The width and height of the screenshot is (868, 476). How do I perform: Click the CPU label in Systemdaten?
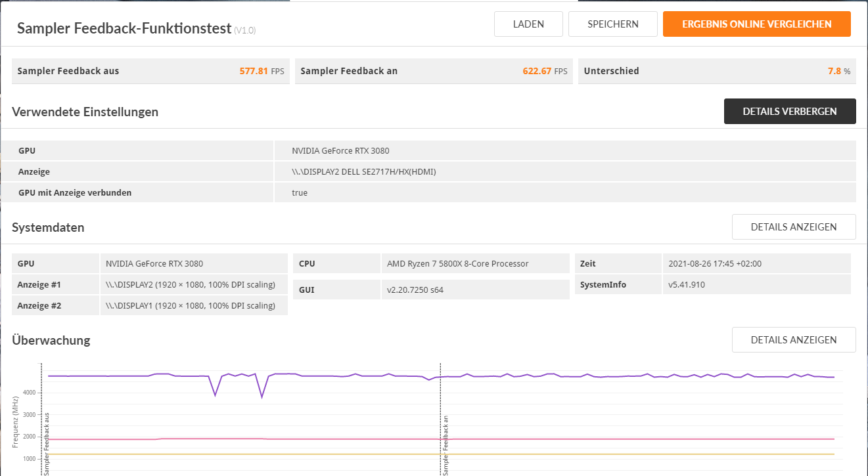tap(307, 264)
